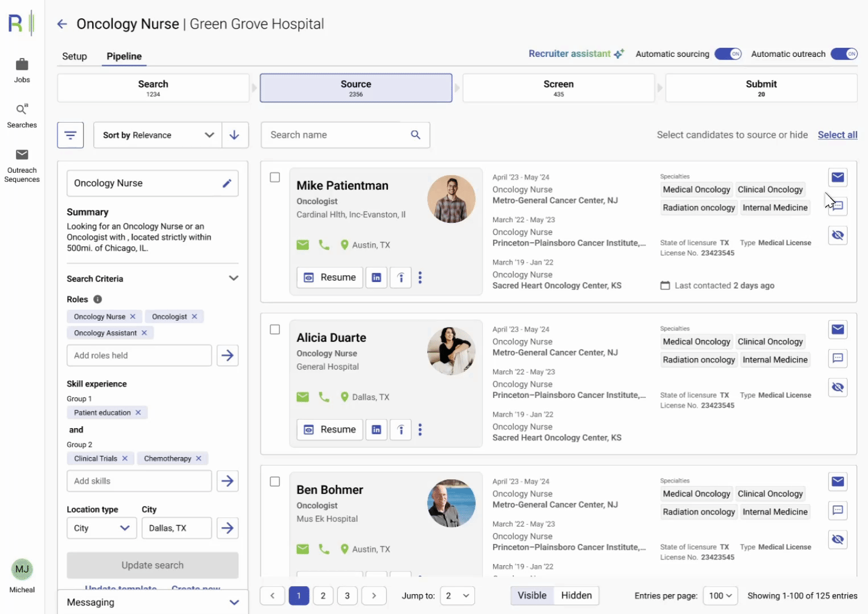Submit the Add roles held arrow
Image resolution: width=868 pixels, height=614 pixels.
click(x=228, y=355)
